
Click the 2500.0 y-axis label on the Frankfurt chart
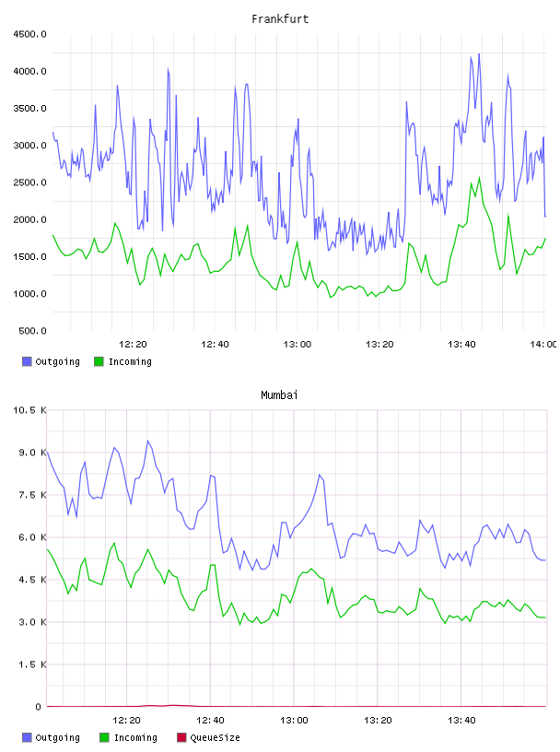click(29, 182)
